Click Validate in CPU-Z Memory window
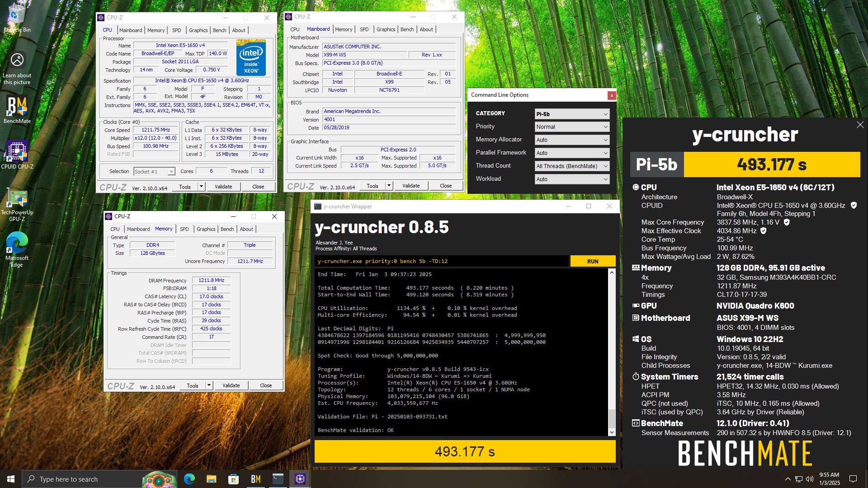868x488 pixels. pyautogui.click(x=231, y=385)
